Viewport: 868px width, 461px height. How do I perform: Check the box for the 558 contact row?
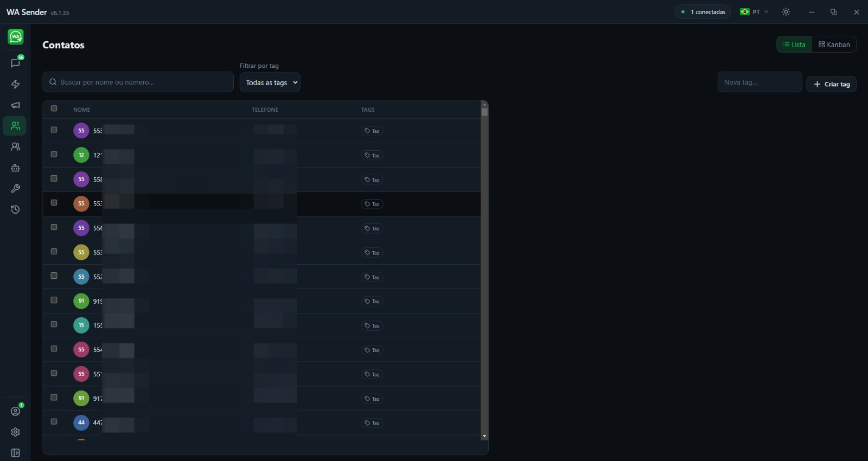[x=54, y=178]
